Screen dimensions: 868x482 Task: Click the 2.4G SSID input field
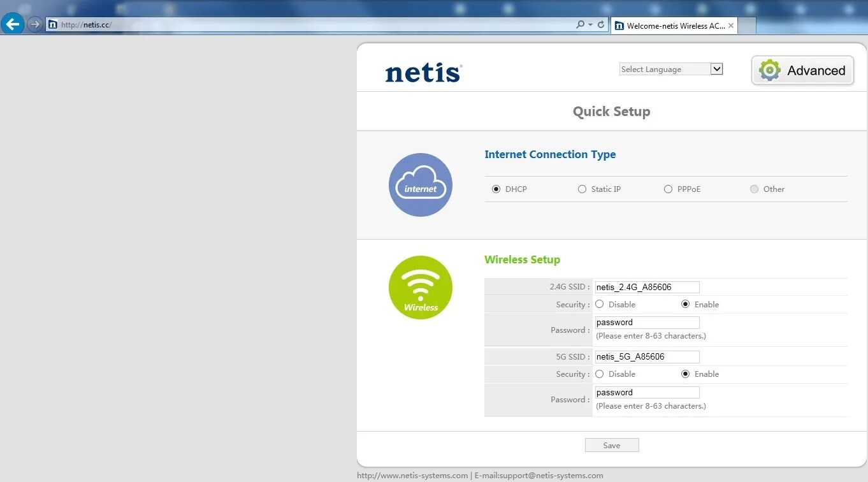647,287
